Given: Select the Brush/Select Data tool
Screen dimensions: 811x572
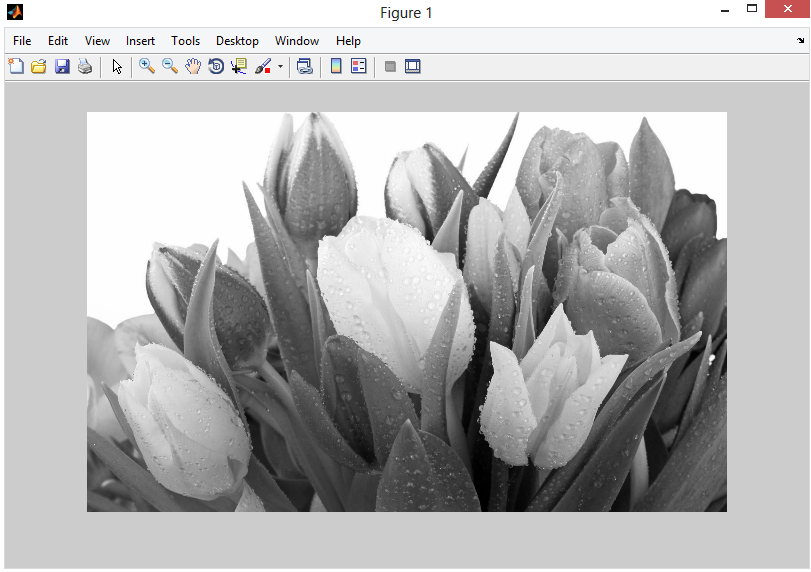Looking at the screenshot, I should (263, 66).
